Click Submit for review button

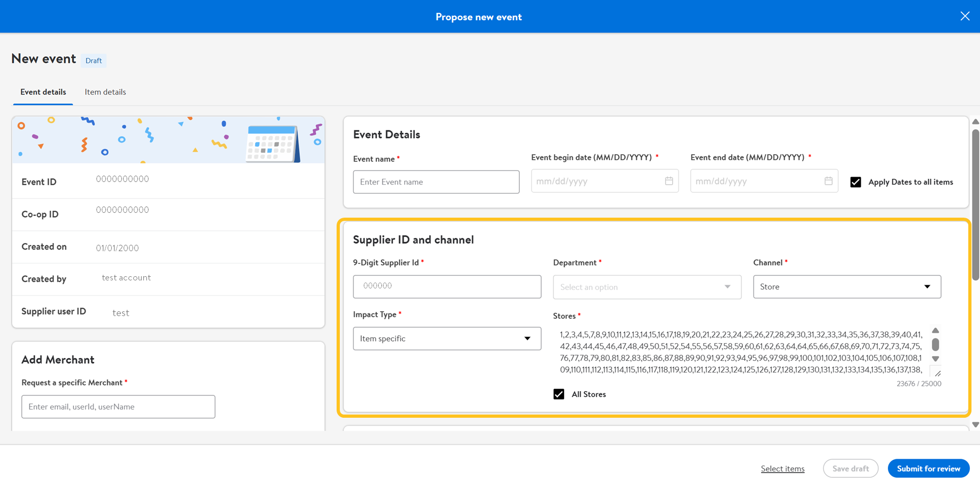928,468
